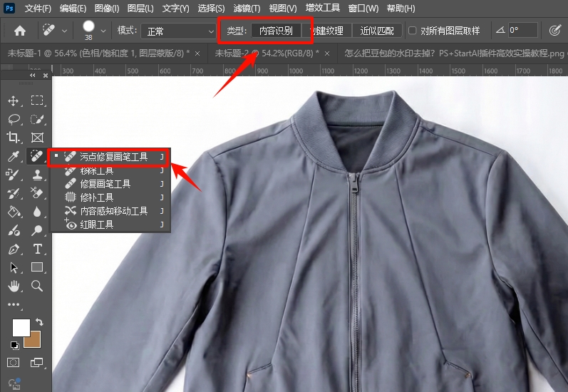This screenshot has height=392, width=568.
Task: Select the Quick Selection tool
Action: 37,119
